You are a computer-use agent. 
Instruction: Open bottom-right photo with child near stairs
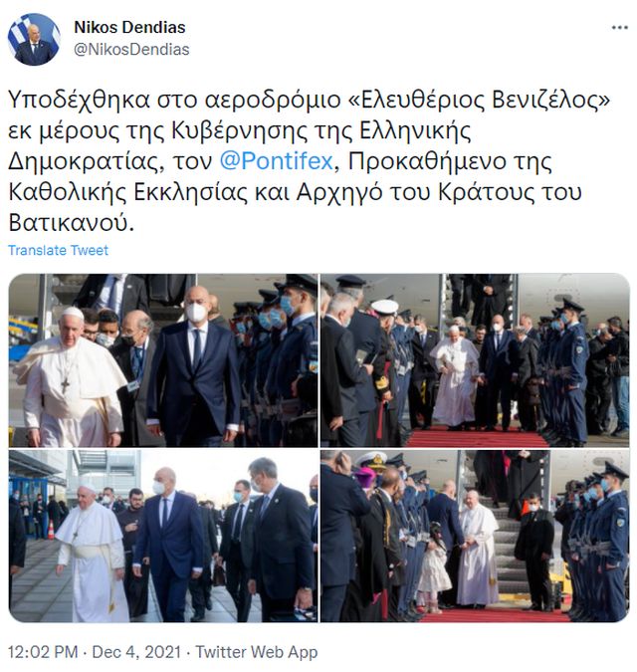(475, 536)
